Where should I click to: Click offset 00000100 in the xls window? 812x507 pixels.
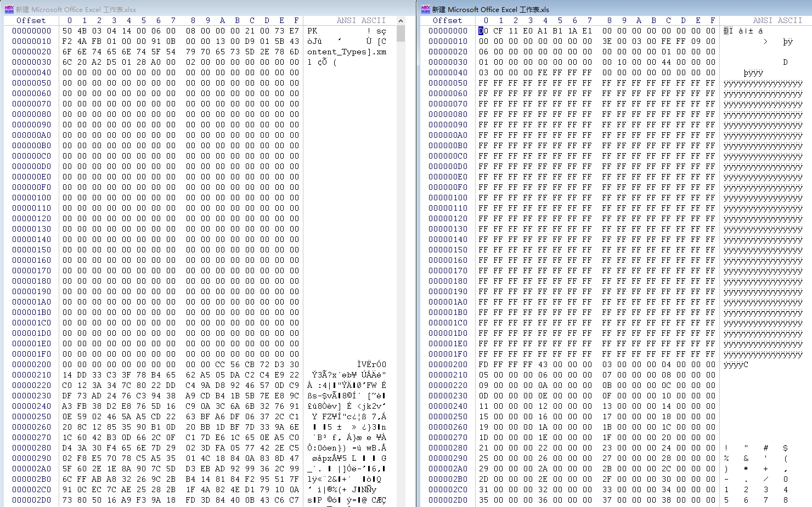click(448, 198)
